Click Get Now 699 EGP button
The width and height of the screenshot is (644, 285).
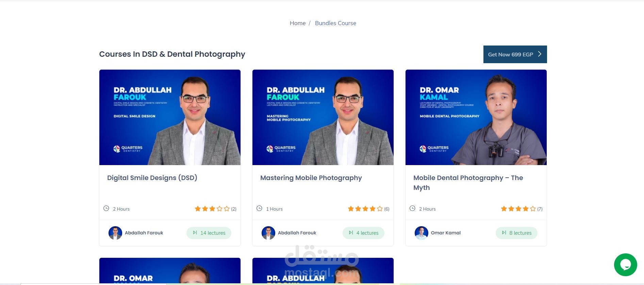515,54
